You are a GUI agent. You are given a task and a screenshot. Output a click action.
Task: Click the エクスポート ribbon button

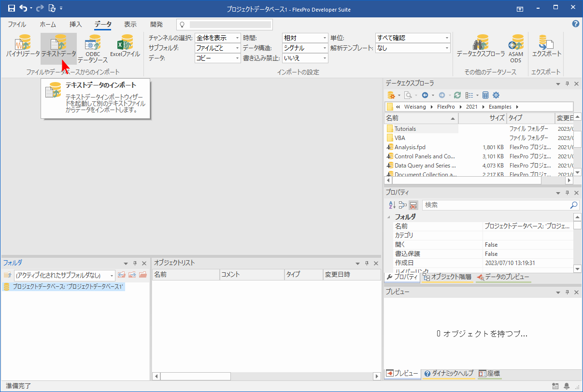click(546, 46)
